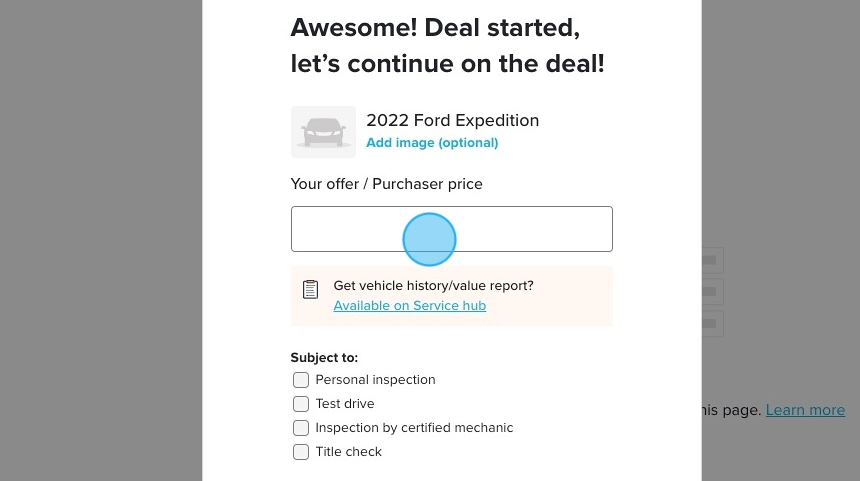This screenshot has height=481, width=860.
Task: Open the Available on Service hub link
Action: pyautogui.click(x=409, y=306)
